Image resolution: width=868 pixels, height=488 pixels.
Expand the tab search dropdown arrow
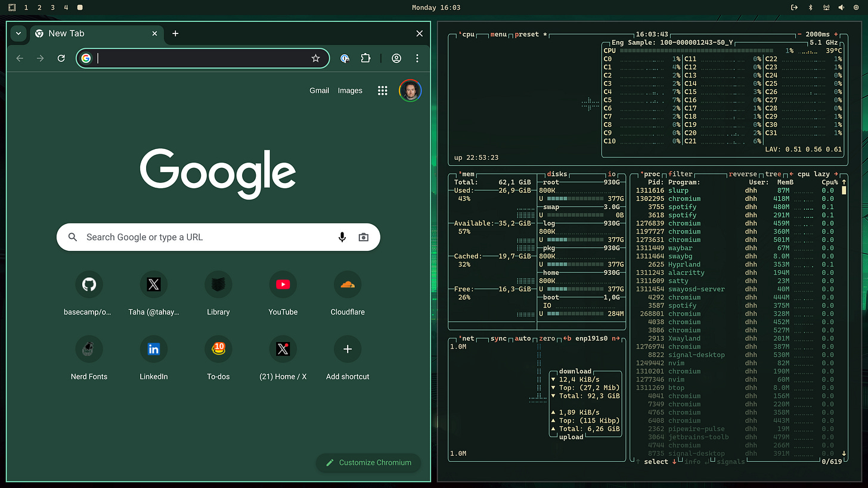(18, 33)
